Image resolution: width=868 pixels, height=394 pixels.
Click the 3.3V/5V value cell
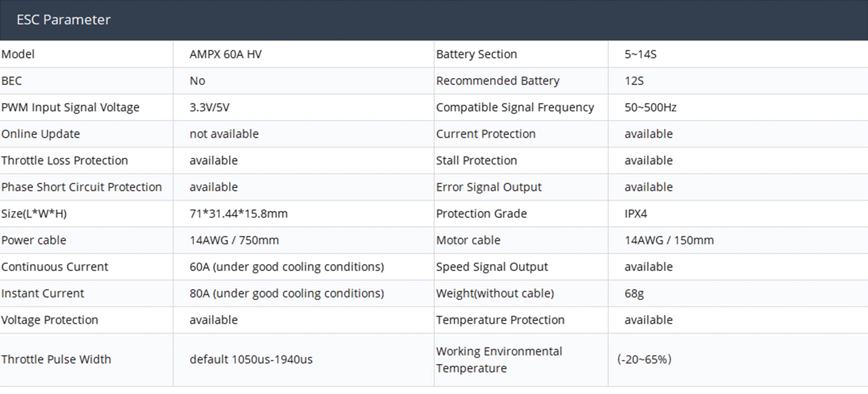tap(209, 108)
